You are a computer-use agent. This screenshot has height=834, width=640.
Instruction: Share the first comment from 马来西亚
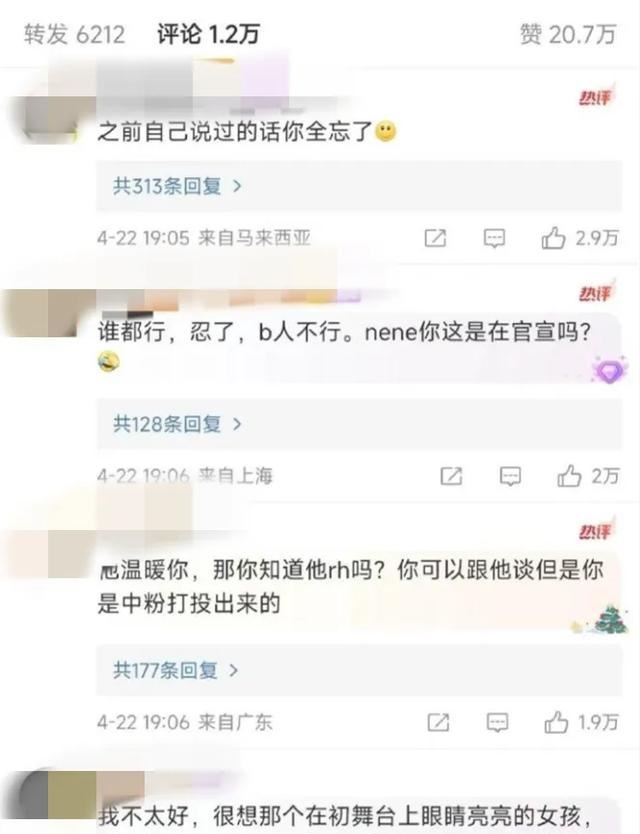point(435,238)
